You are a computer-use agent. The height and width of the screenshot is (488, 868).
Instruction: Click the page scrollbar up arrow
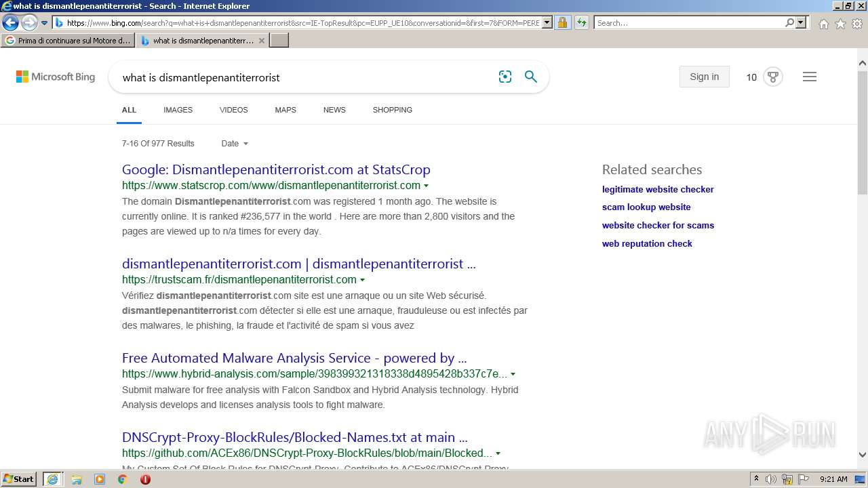point(863,64)
